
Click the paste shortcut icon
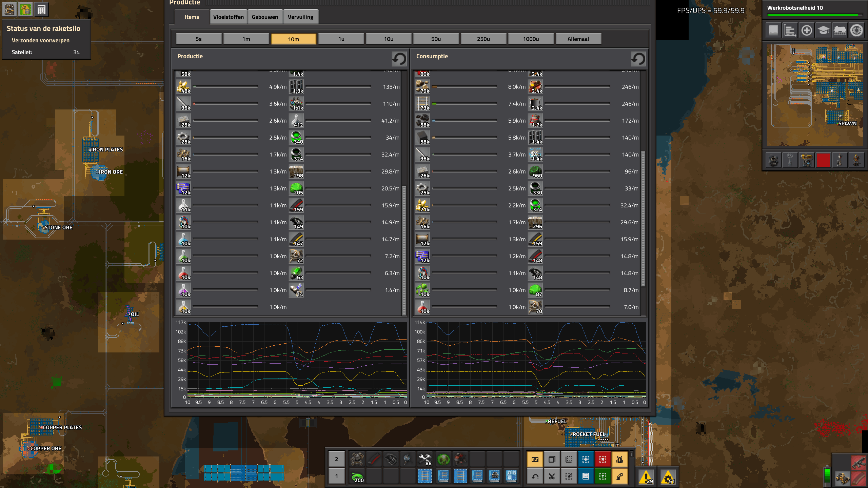pyautogui.click(x=569, y=476)
